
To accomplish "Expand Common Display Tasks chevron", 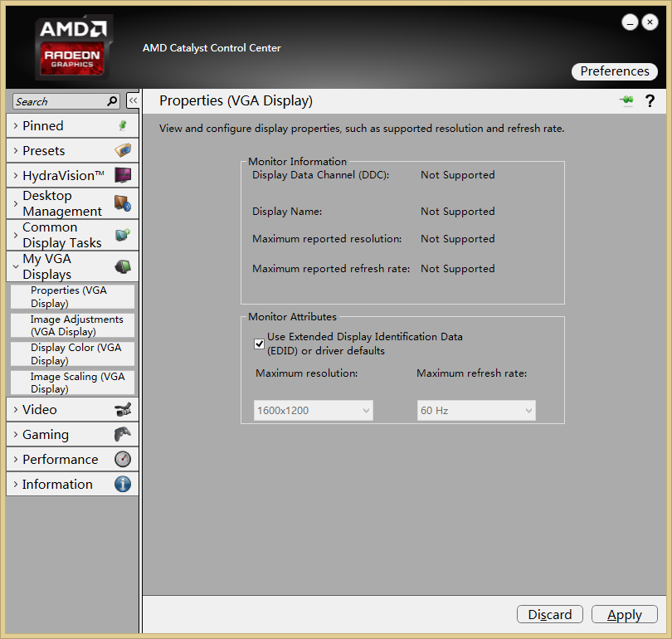I will coord(16,235).
